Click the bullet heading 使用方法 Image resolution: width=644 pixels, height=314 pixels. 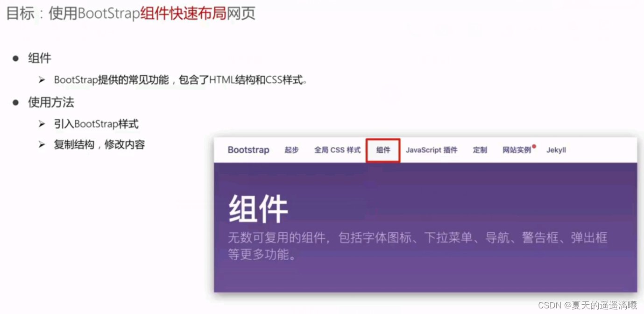tap(51, 102)
